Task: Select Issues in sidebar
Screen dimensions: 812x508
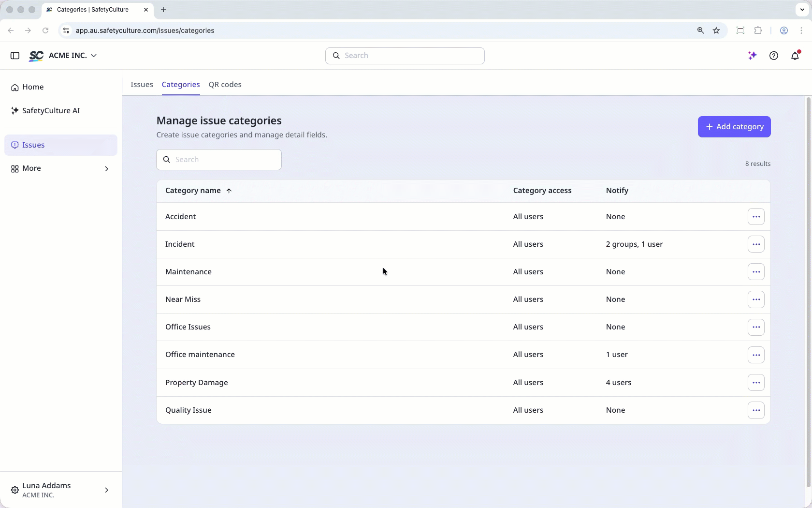Action: pyautogui.click(x=61, y=145)
